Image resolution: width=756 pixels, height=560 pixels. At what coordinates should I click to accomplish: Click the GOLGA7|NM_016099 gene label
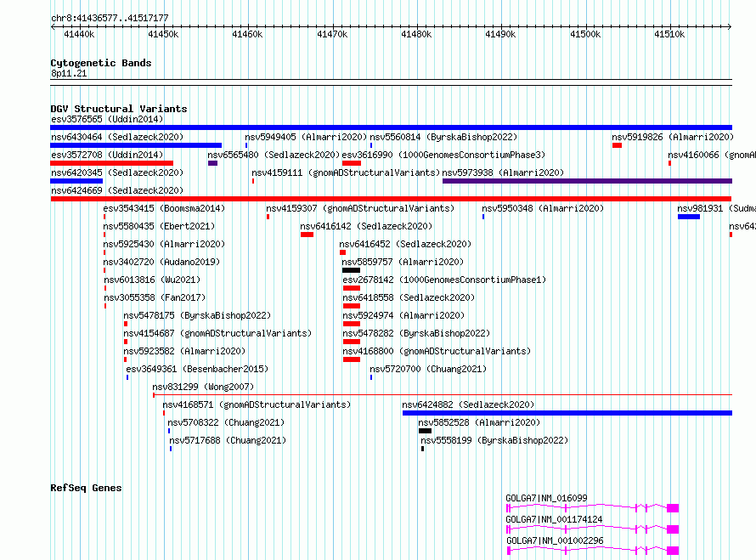pos(546,498)
